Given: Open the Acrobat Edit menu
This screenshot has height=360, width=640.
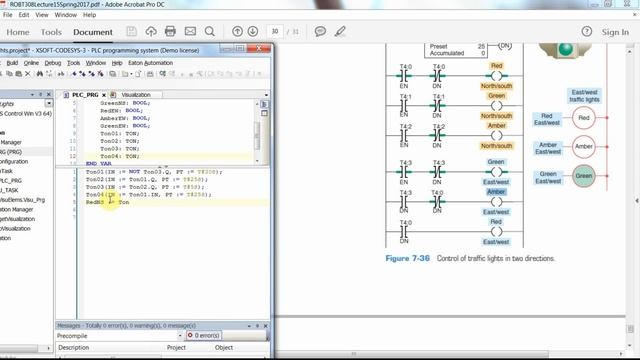Looking at the screenshot, I should coord(24,15).
